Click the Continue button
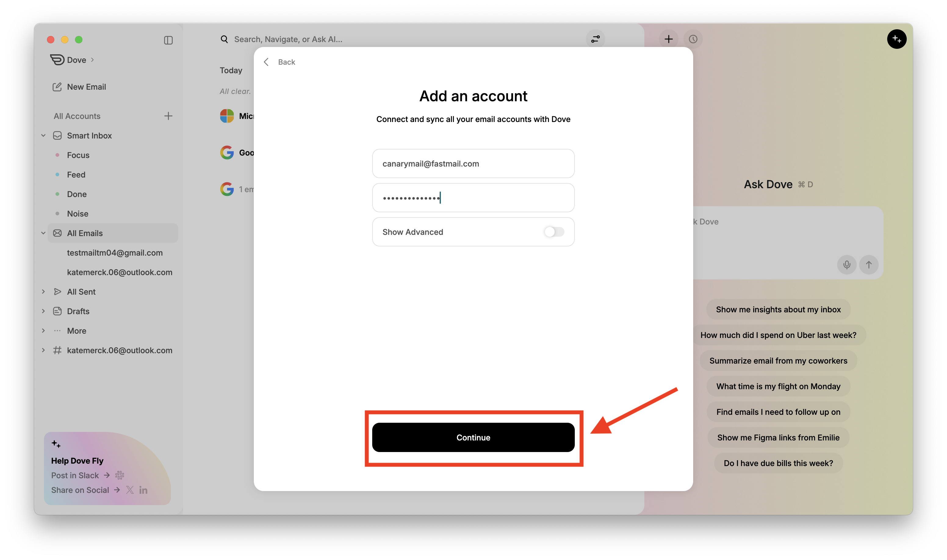This screenshot has height=560, width=947. tap(473, 437)
